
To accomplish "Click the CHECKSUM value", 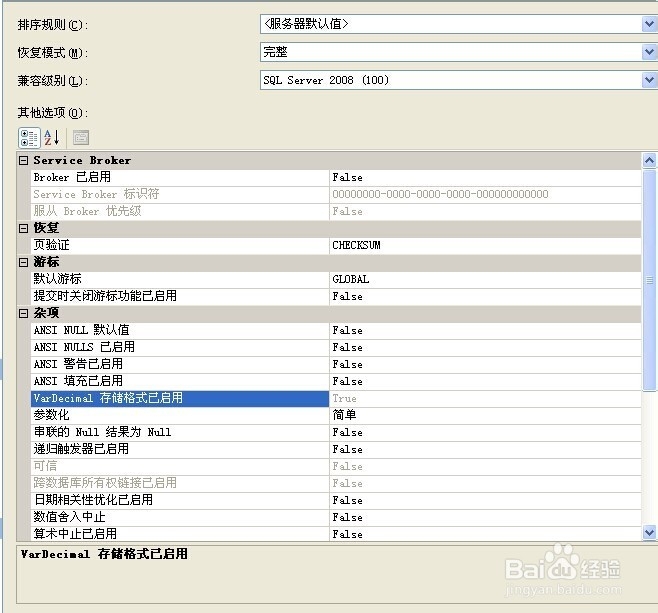I will [356, 245].
